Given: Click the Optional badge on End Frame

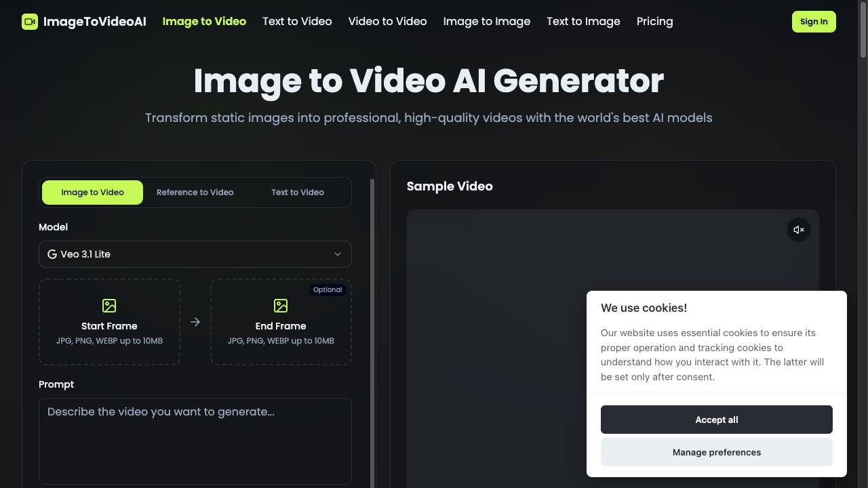Looking at the screenshot, I should (x=328, y=289).
